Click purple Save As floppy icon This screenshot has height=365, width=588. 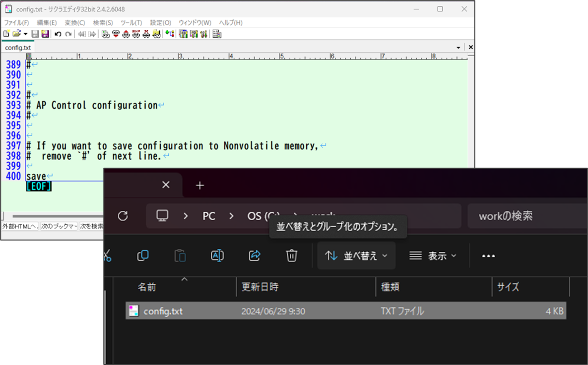point(45,34)
